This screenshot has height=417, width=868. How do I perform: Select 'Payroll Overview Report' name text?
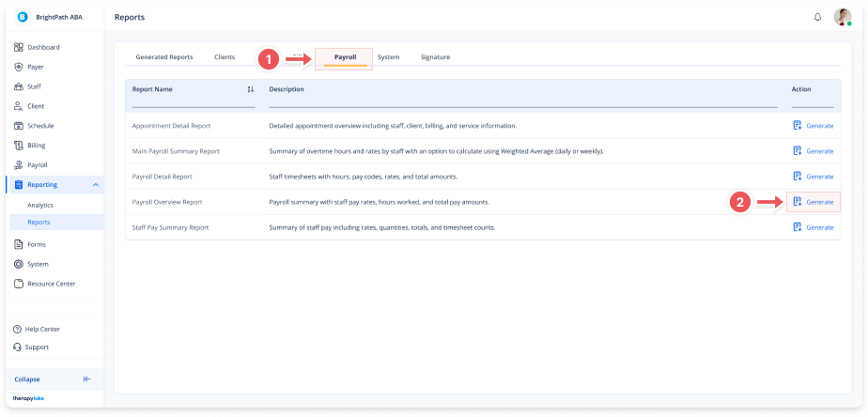(167, 202)
